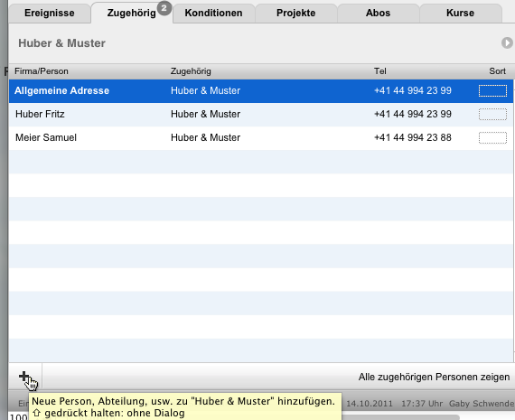
Task: Open the Projekte tab
Action: click(296, 13)
